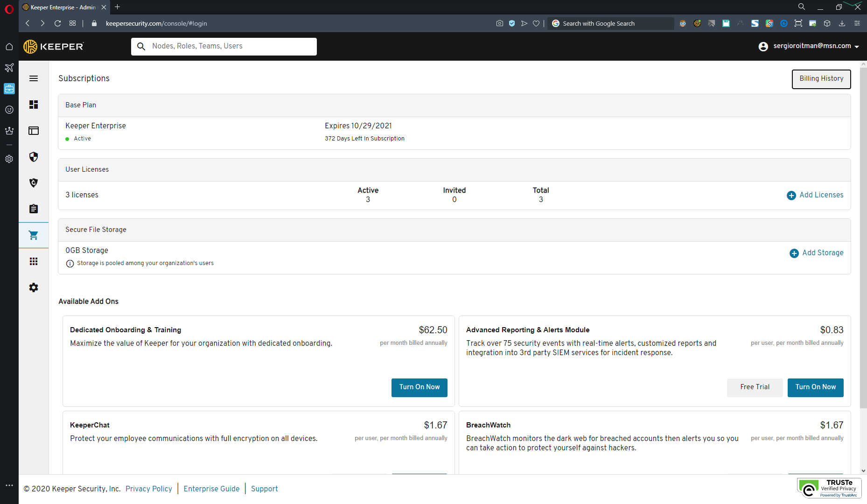
Task: Click the Billing History button
Action: pyautogui.click(x=821, y=79)
